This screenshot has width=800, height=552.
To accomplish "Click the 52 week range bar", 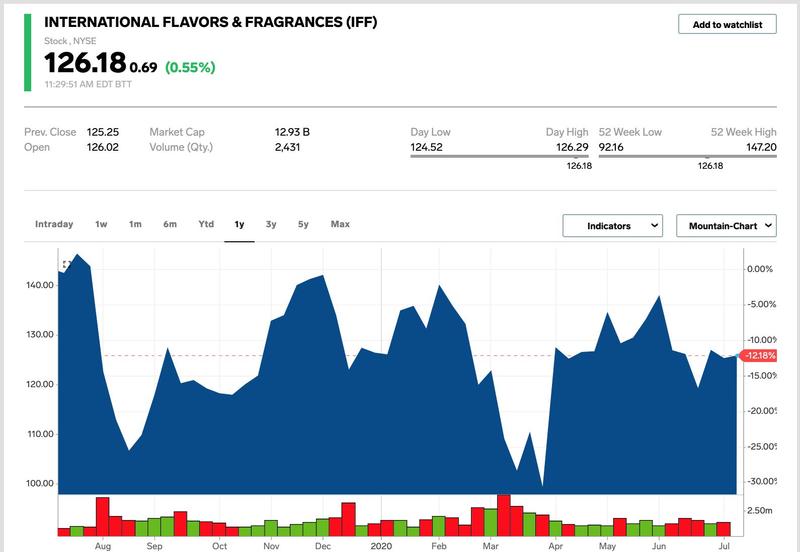I will (687, 156).
